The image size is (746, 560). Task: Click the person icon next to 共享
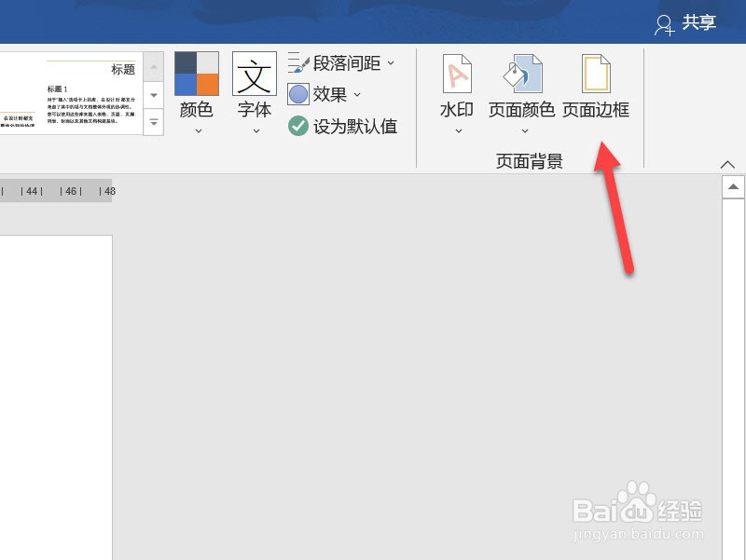click(x=664, y=23)
